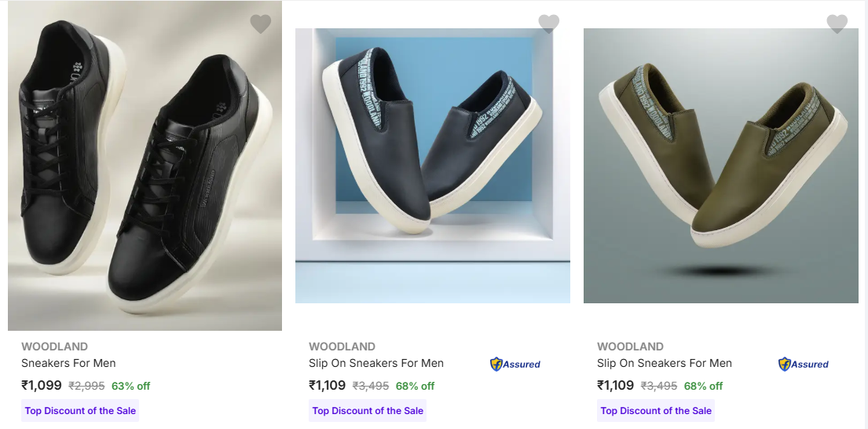Toggle wishlist heart on olive green slip-ons

(837, 24)
